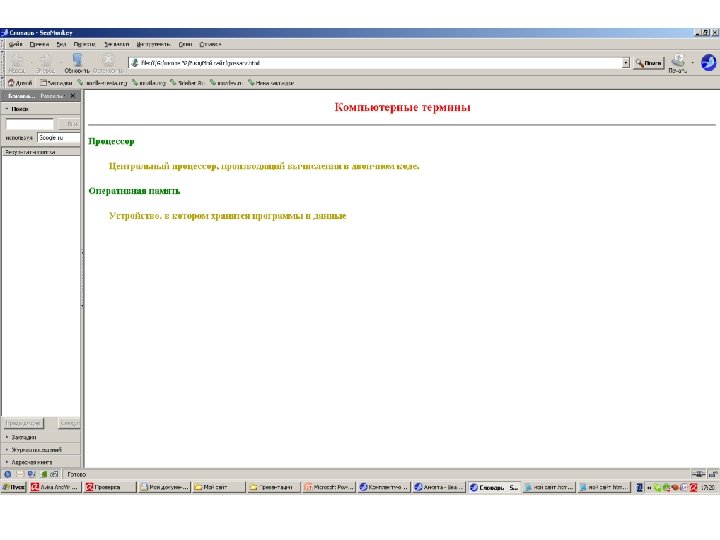Open the Мои закладки bookmark

click(271, 83)
